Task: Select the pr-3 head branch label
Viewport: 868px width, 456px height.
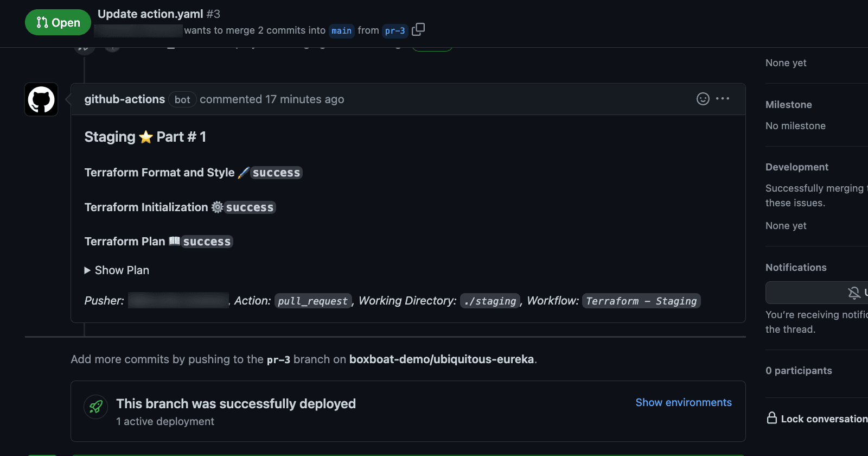Action: point(395,31)
